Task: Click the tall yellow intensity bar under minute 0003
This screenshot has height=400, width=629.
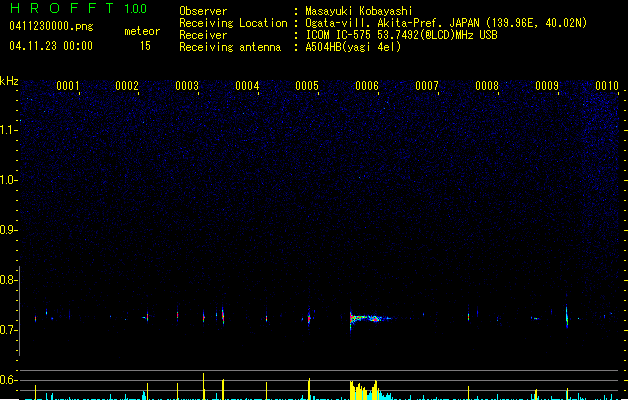Action: tap(203, 386)
